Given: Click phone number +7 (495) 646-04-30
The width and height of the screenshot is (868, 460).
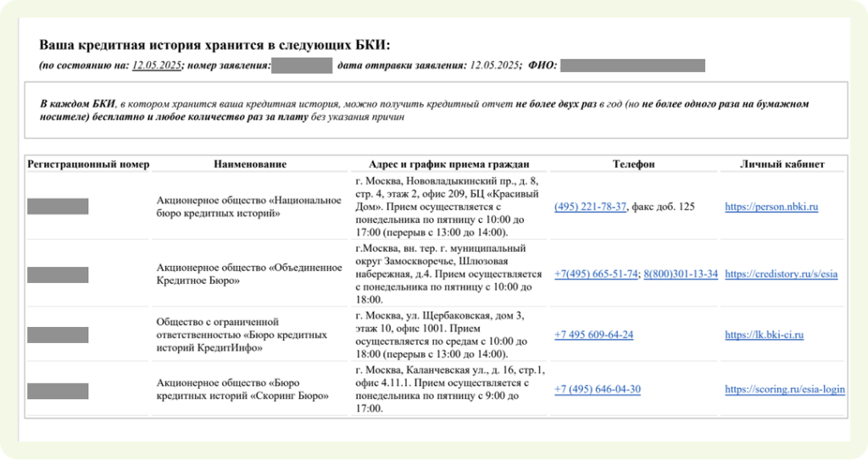Looking at the screenshot, I should tap(598, 389).
